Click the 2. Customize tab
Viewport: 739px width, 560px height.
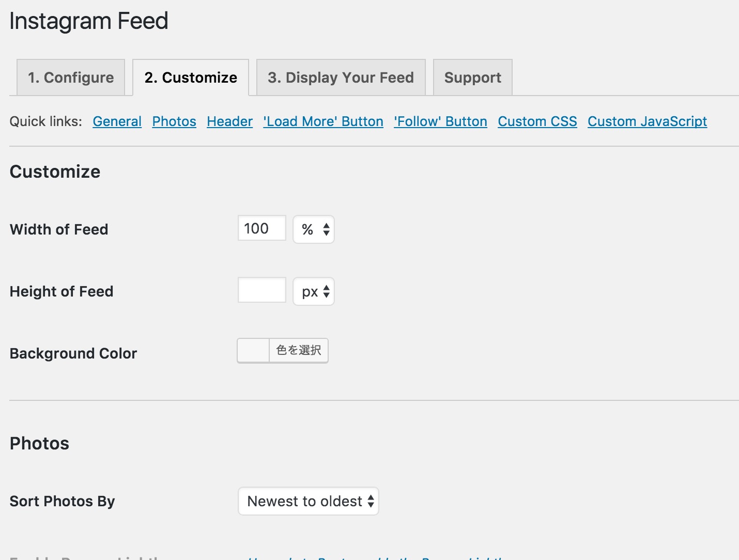[x=191, y=77]
